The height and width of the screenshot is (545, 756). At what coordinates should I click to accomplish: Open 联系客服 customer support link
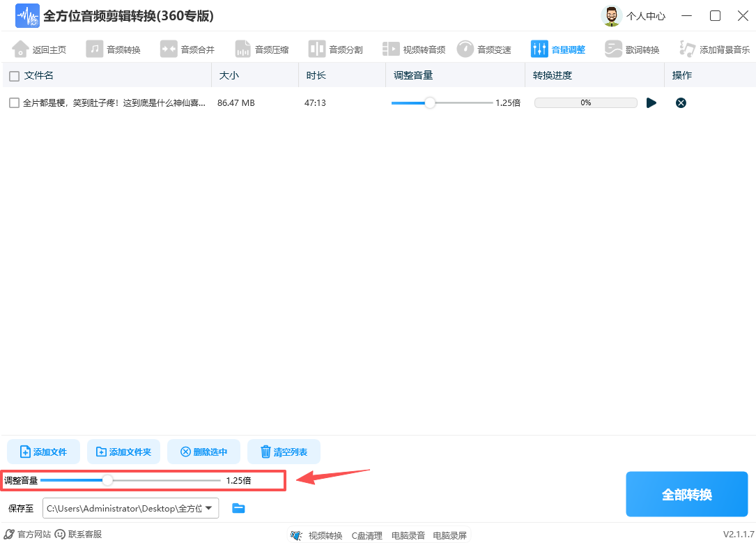click(x=78, y=535)
